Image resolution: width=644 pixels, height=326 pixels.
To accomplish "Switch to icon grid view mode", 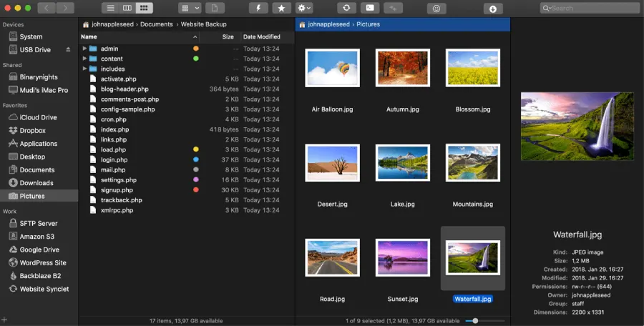I will [x=144, y=8].
